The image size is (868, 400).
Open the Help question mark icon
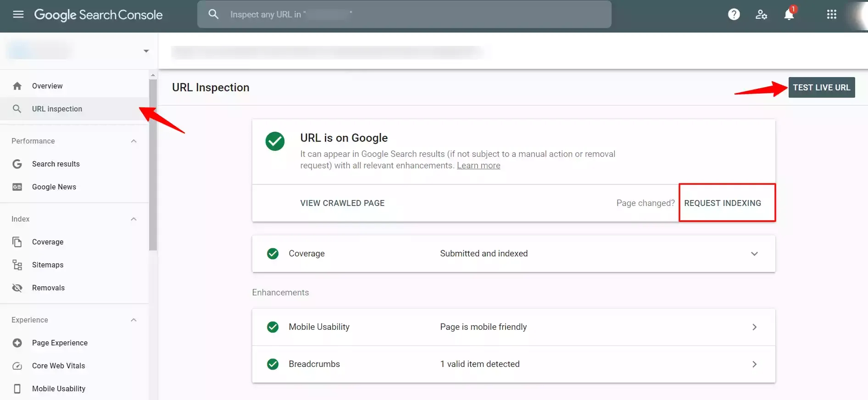tap(734, 14)
